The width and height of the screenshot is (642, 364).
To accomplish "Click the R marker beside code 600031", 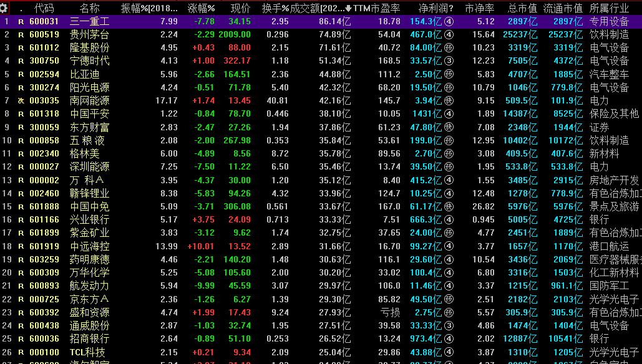I will click(21, 22).
